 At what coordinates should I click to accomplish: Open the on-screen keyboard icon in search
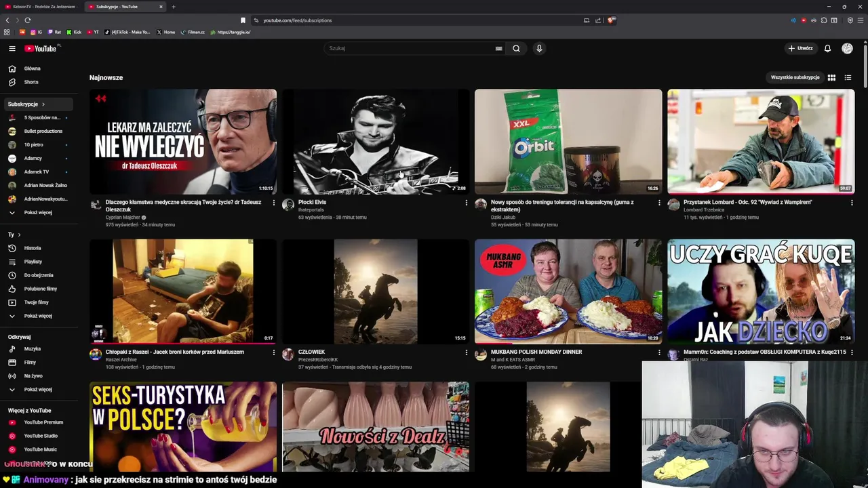click(498, 48)
